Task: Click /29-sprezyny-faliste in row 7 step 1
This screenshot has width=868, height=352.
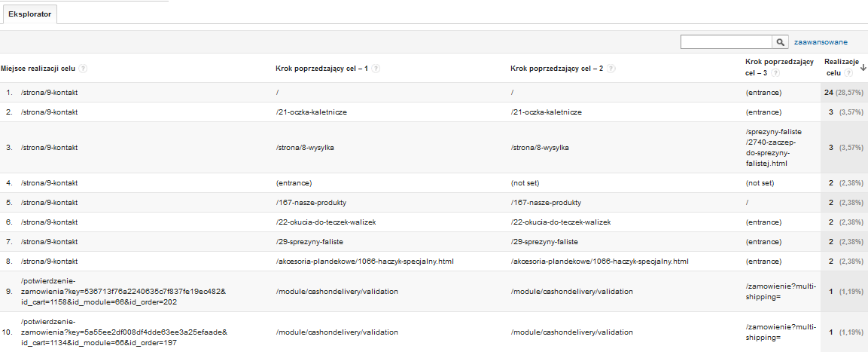Action: tap(310, 242)
